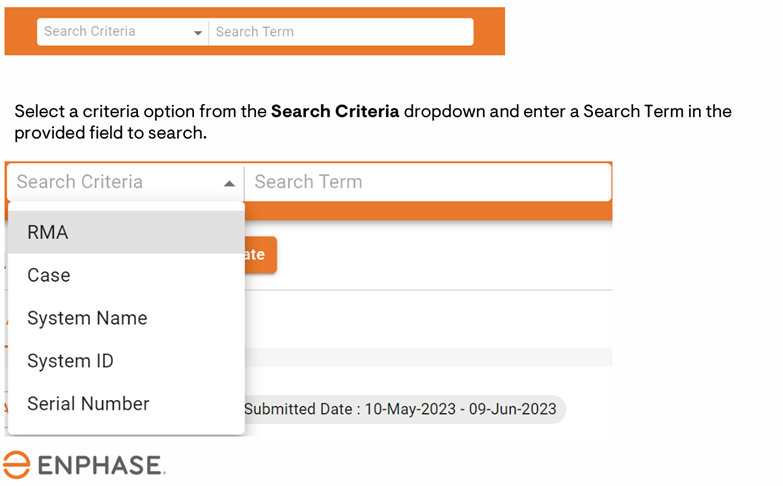Click the arrow on the top Search Criteria dropdown
The image size is (783, 486).
click(197, 33)
